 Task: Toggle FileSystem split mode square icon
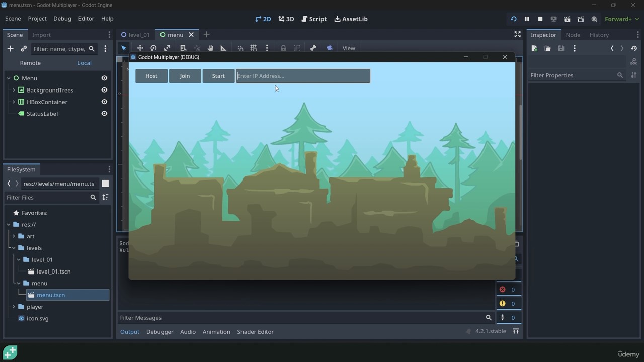click(105, 184)
